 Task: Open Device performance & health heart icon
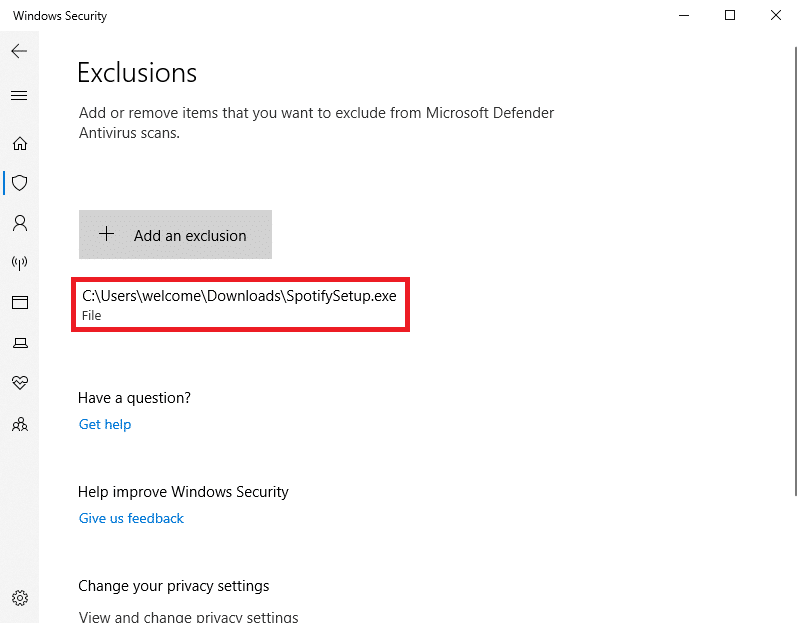[20, 383]
